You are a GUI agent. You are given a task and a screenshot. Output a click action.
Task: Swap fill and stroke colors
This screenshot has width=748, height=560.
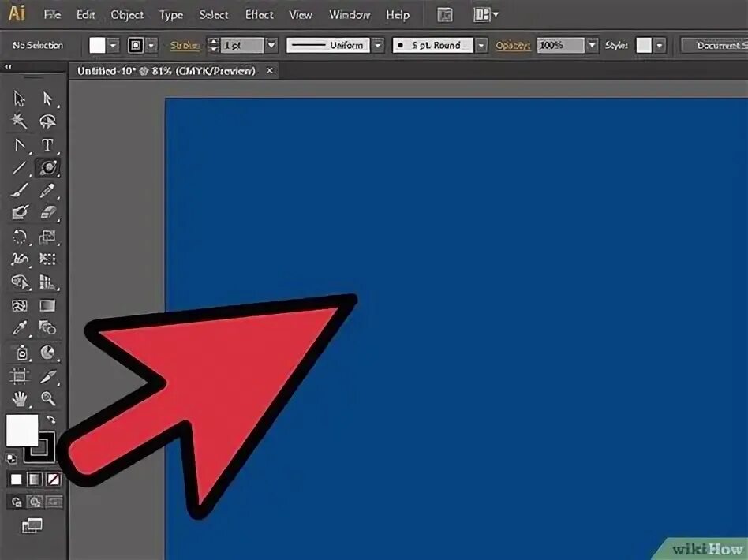(50, 420)
